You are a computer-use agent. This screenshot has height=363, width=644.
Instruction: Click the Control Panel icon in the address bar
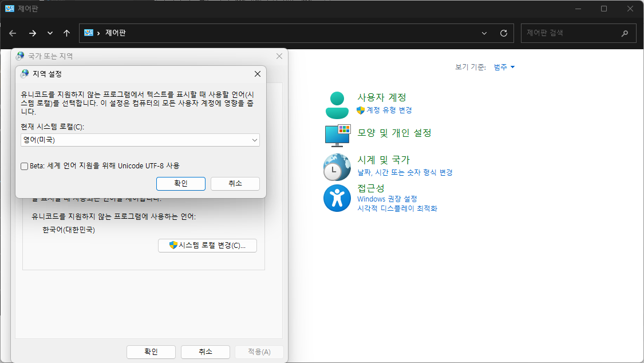click(x=89, y=33)
